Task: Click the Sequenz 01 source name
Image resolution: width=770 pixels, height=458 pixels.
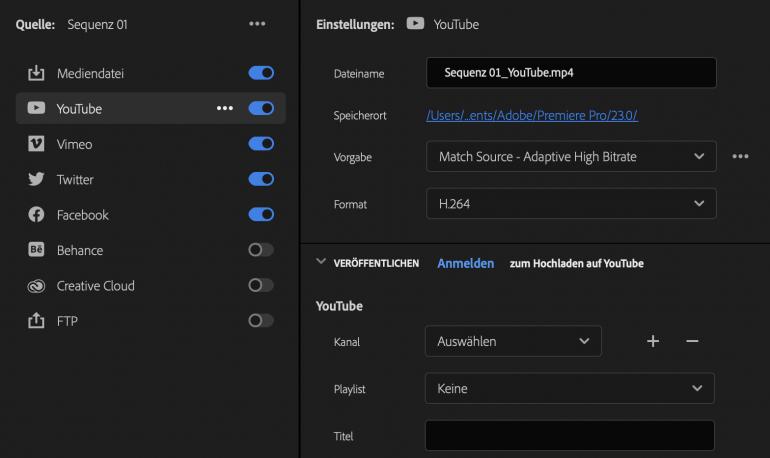Action: point(97,25)
